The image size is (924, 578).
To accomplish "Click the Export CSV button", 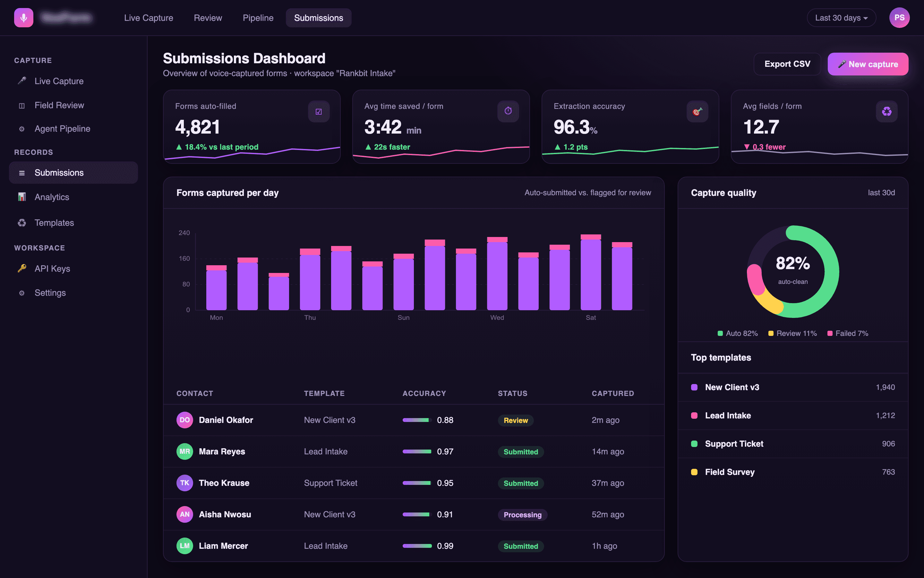I will click(787, 64).
